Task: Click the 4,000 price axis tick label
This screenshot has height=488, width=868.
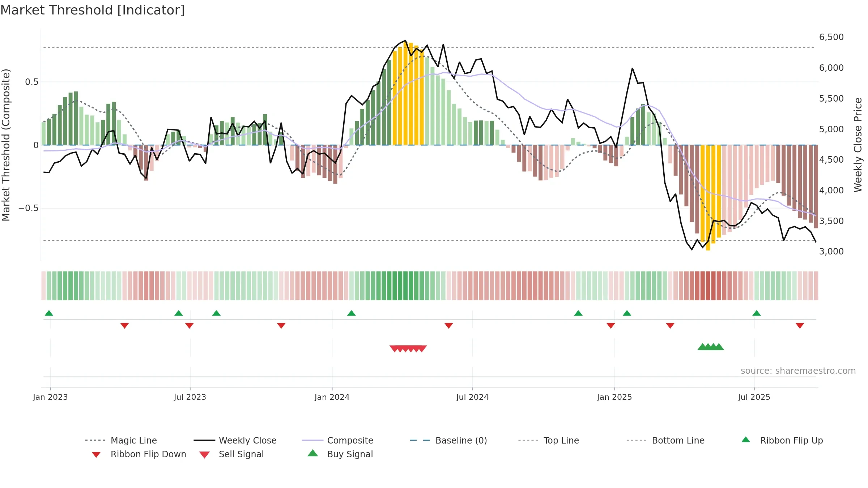Action: click(x=831, y=191)
